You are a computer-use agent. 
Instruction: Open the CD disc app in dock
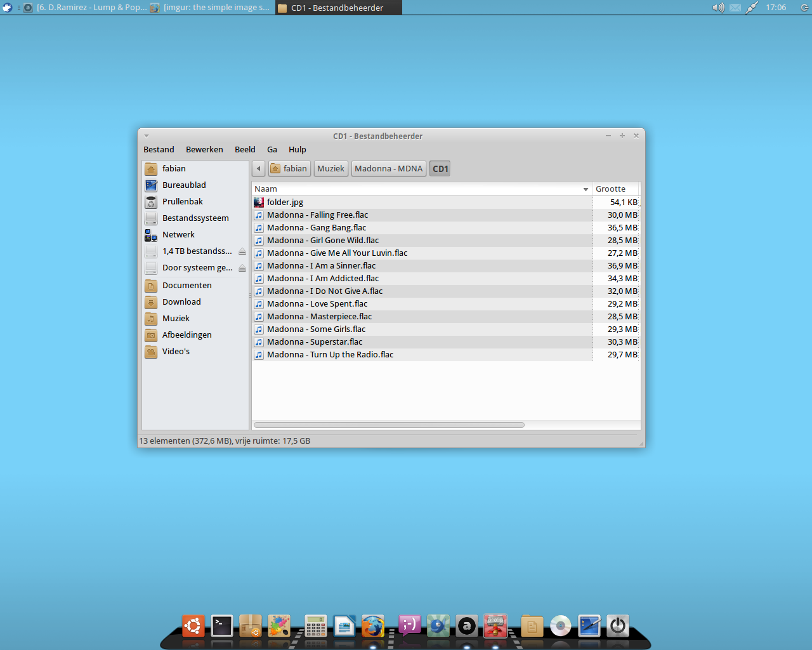561,627
